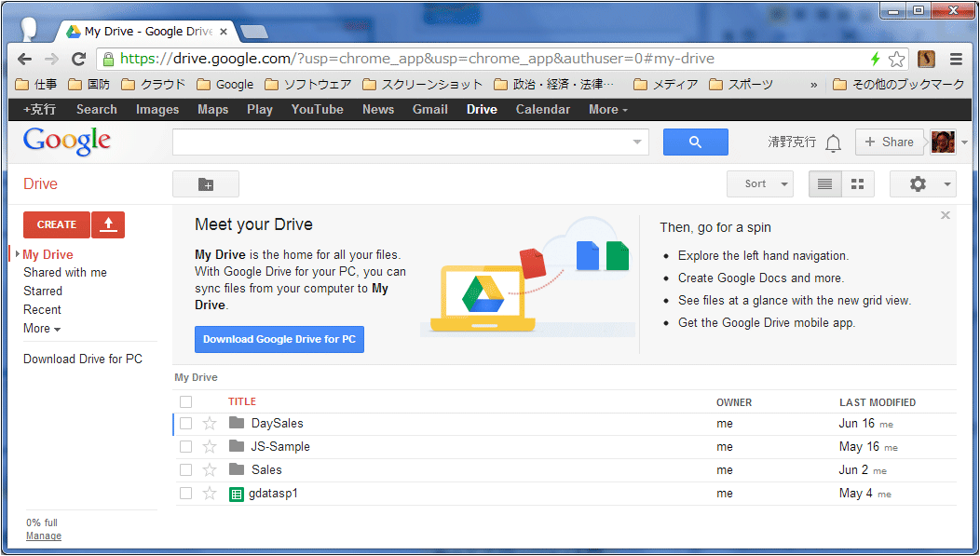Click the blue search magnifier button
Image resolution: width=980 pixels, height=556 pixels.
[695, 142]
